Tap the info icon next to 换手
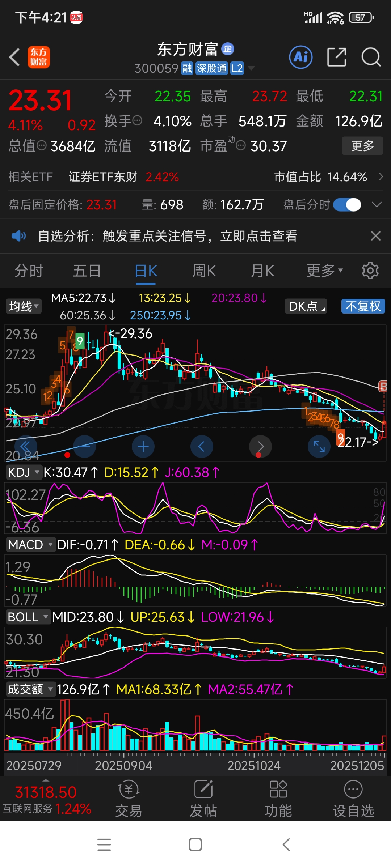391x868 pixels. pyautogui.click(x=137, y=120)
